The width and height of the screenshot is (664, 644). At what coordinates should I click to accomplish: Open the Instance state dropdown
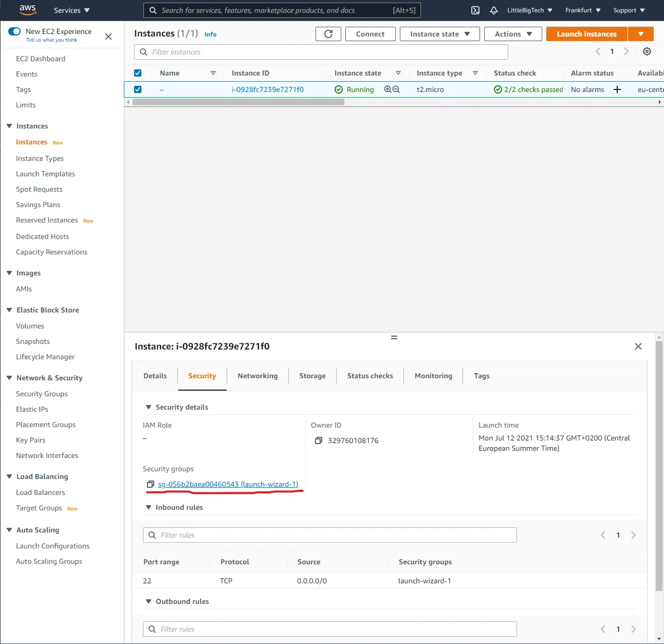click(x=440, y=34)
